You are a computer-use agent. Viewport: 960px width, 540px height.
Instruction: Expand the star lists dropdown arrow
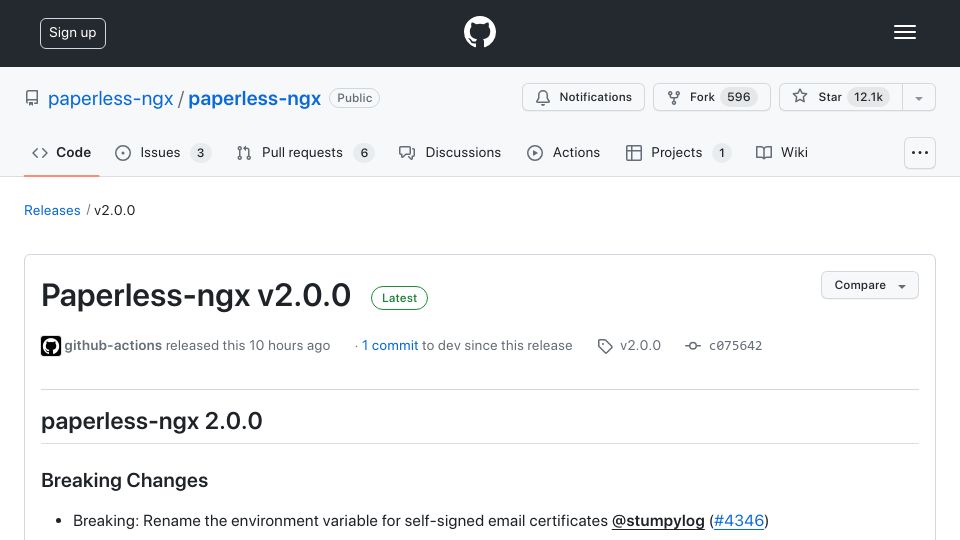[919, 97]
